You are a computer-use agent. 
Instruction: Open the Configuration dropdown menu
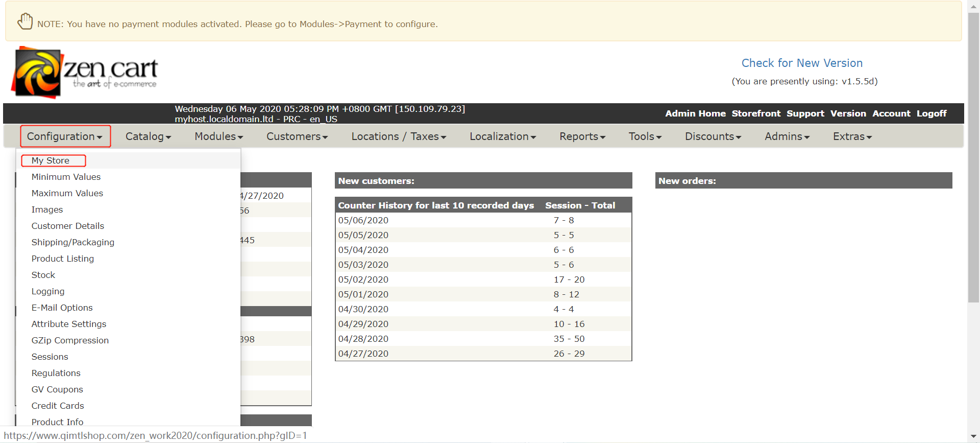pos(65,136)
